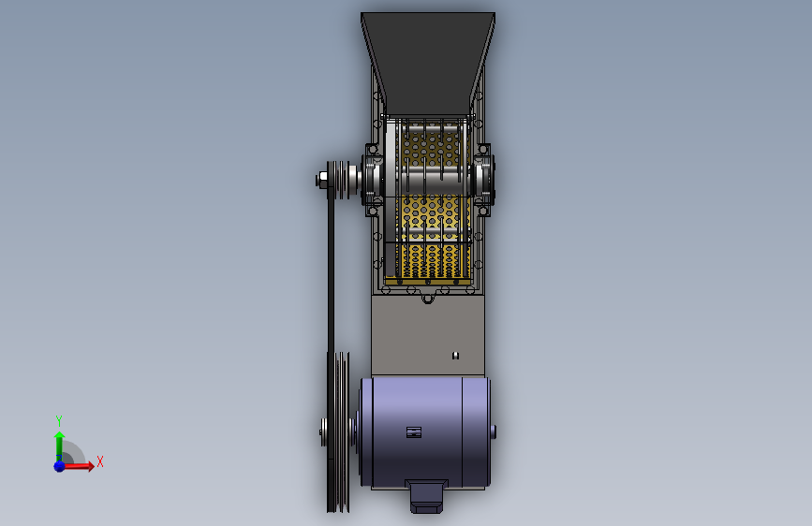Image resolution: width=812 pixels, height=526 pixels.
Task: Select the gray support stand below the chamber
Action: point(428,335)
